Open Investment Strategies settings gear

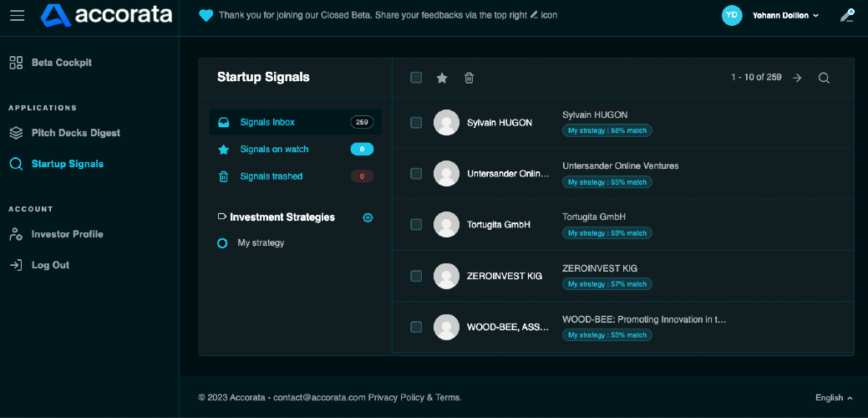(368, 217)
